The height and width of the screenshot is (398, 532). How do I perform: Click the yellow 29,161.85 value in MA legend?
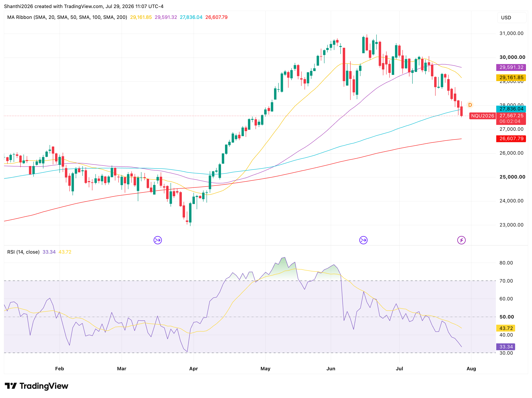pos(141,17)
